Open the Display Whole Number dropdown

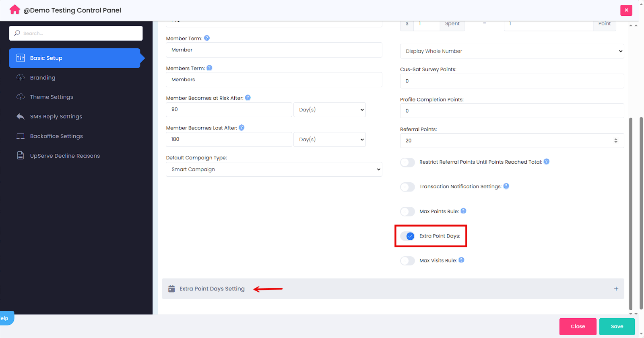coord(512,51)
